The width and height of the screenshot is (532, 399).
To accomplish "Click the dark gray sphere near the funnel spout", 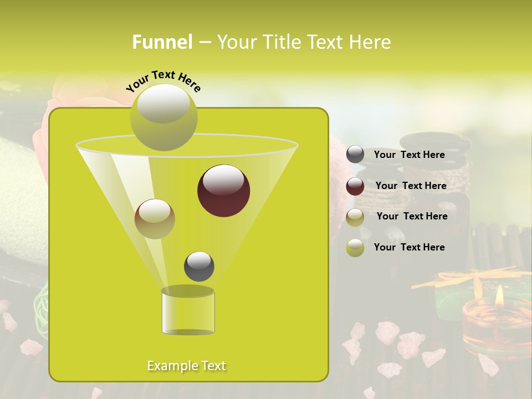I will pos(198,267).
